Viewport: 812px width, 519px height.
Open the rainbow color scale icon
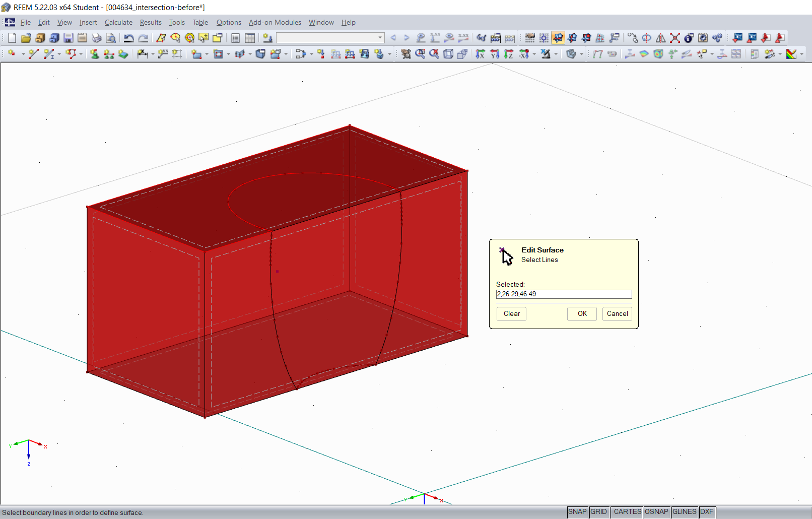(791, 54)
